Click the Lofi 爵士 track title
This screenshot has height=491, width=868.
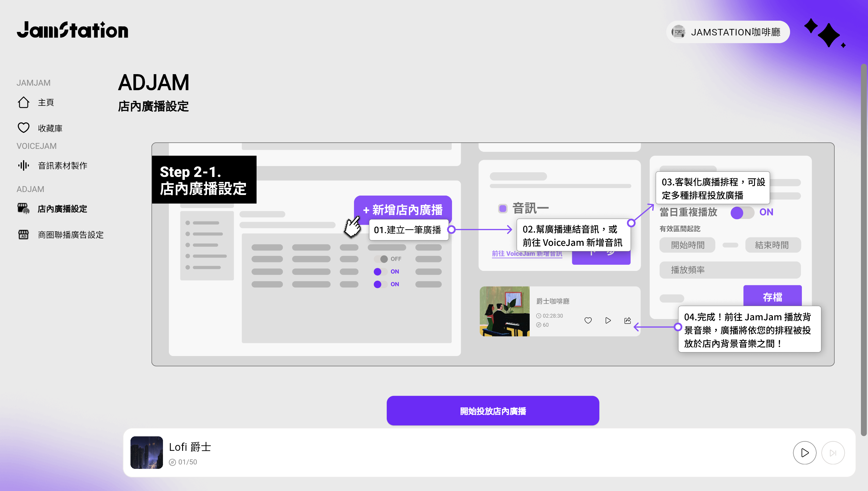190,447
